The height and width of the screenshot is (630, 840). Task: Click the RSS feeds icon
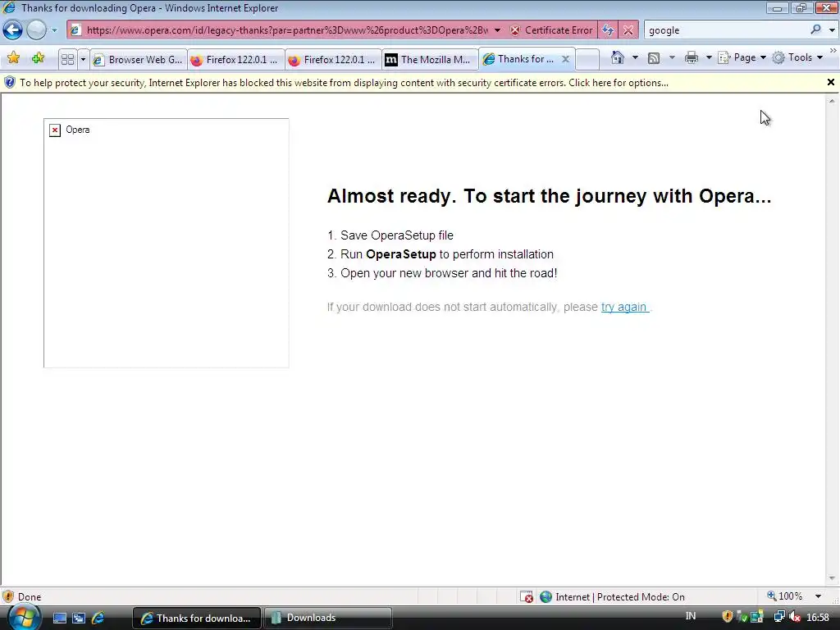coord(654,57)
